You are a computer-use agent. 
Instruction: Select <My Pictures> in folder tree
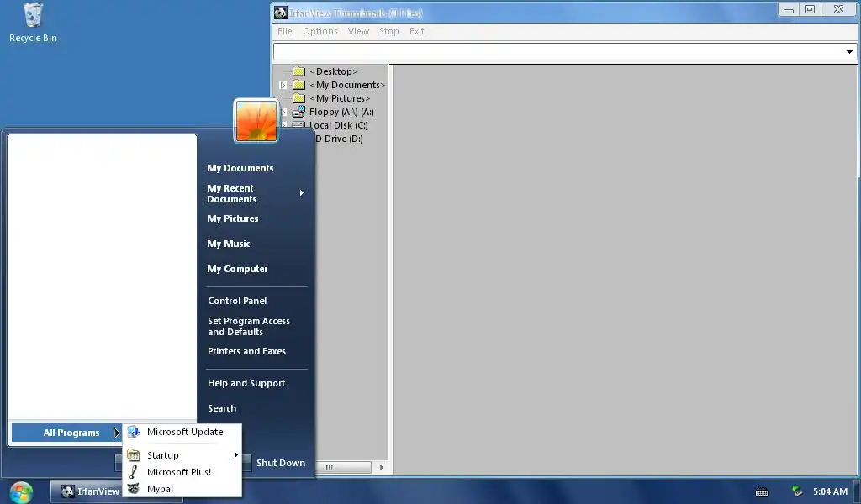[340, 99]
